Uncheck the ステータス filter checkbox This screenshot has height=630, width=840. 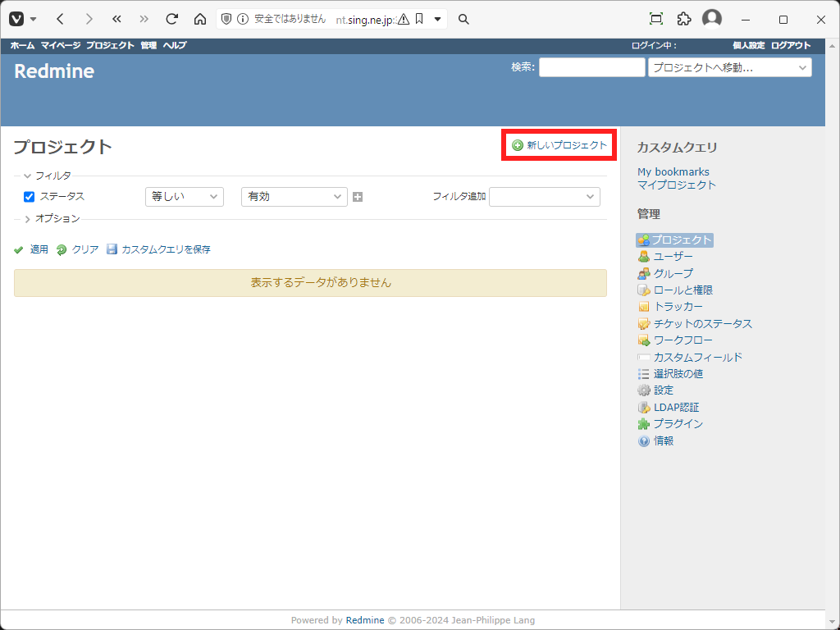point(29,197)
